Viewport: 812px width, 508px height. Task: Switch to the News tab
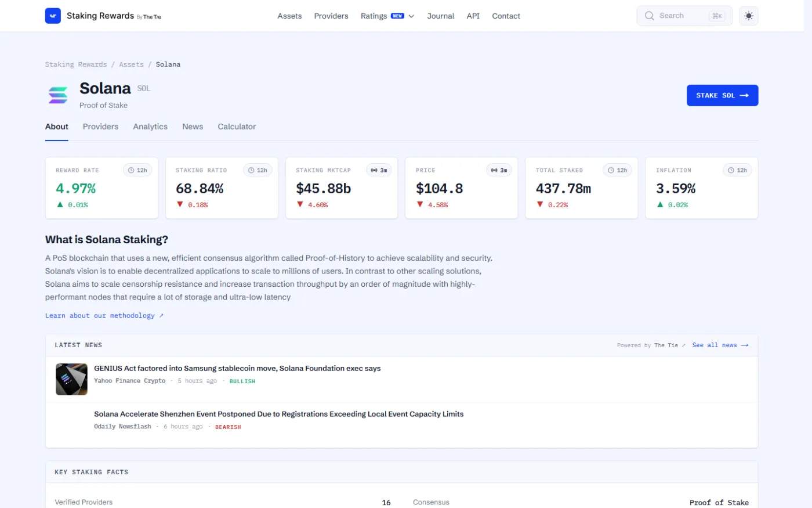click(193, 127)
